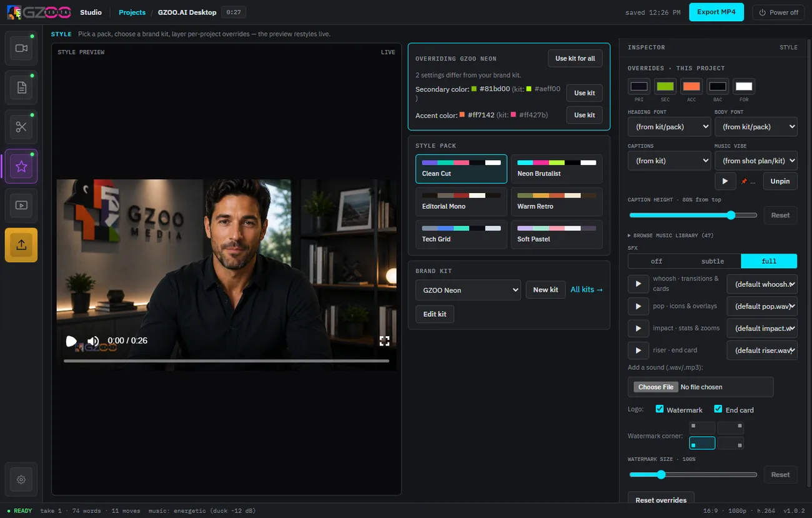
Task: Set SFX to subtle
Action: pyautogui.click(x=713, y=261)
